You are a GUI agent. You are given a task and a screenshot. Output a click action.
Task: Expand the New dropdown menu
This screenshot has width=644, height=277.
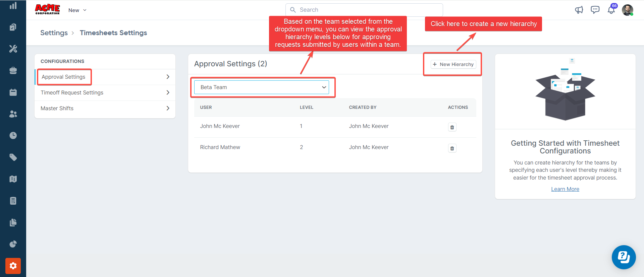(77, 10)
